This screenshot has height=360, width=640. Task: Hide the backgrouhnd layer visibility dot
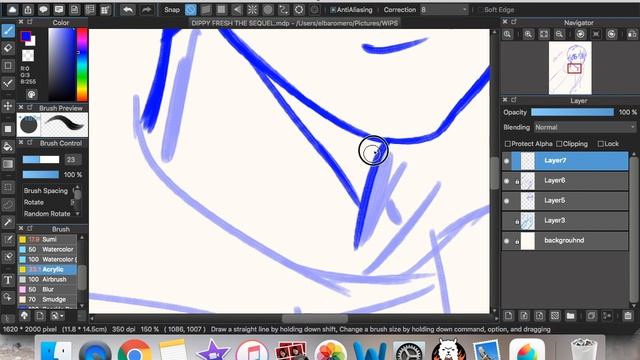507,241
